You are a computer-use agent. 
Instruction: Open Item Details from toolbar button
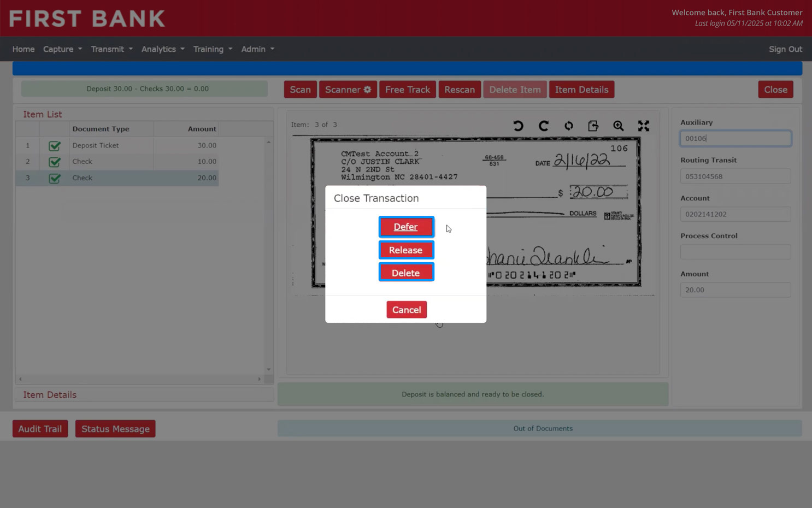(581, 90)
